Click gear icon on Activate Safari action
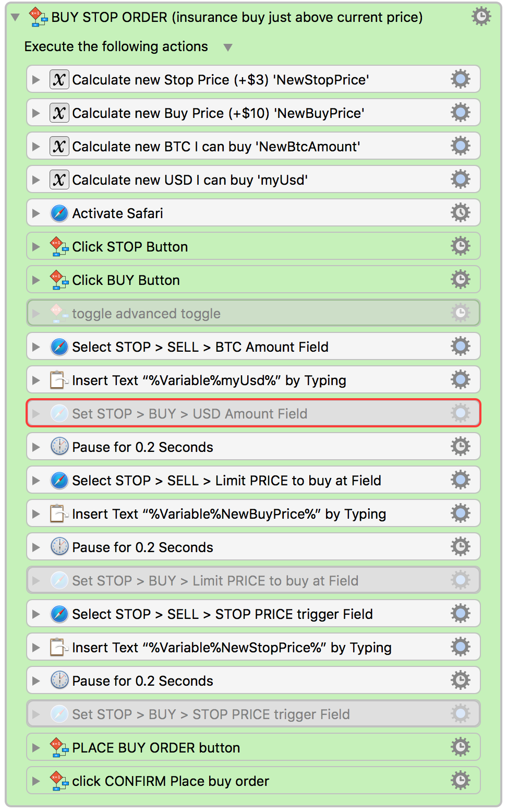Image resolution: width=507 pixels, height=812 pixels. pos(461,213)
